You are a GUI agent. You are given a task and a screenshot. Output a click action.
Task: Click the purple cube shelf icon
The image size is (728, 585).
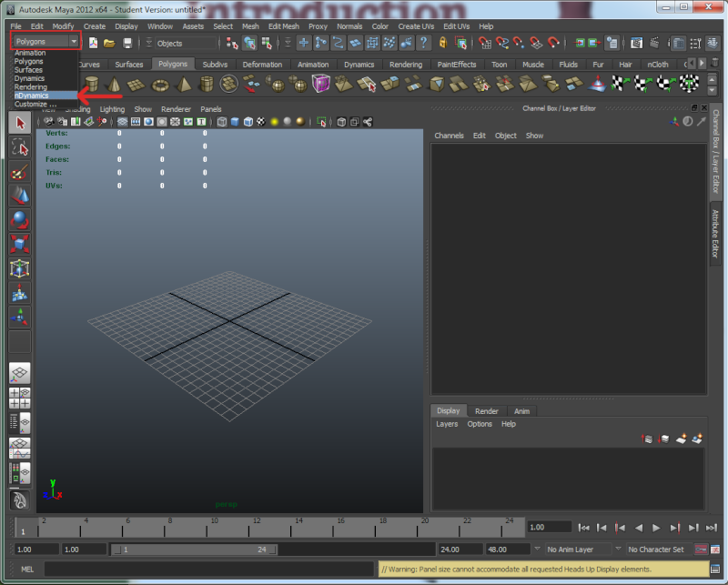point(321,84)
